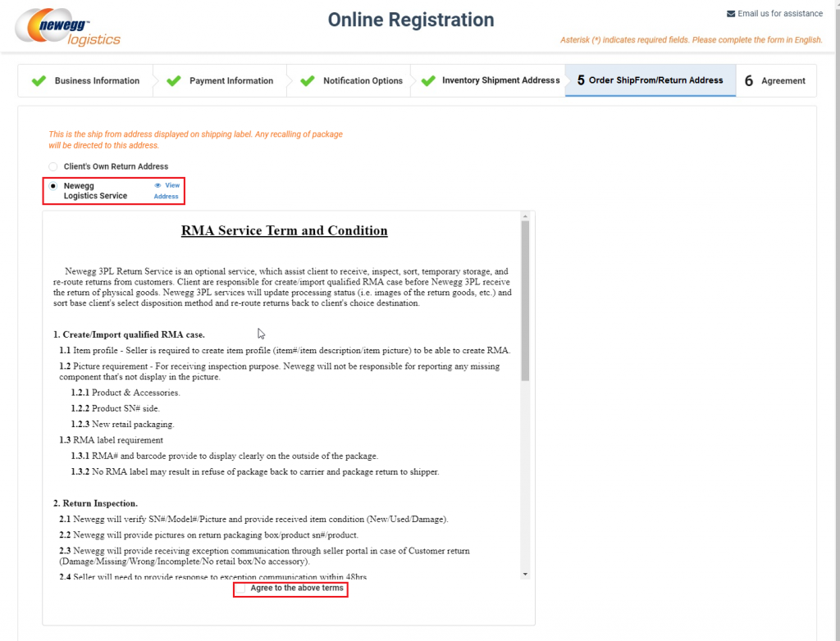The width and height of the screenshot is (840, 641).
Task: Click the green checkmark on Payment Information step
Action: (173, 80)
